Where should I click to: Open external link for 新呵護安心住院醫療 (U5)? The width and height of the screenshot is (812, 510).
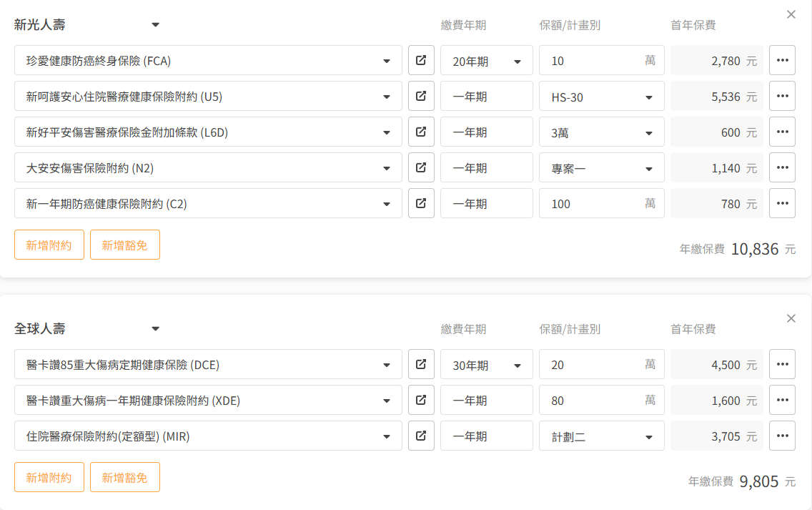pos(421,96)
